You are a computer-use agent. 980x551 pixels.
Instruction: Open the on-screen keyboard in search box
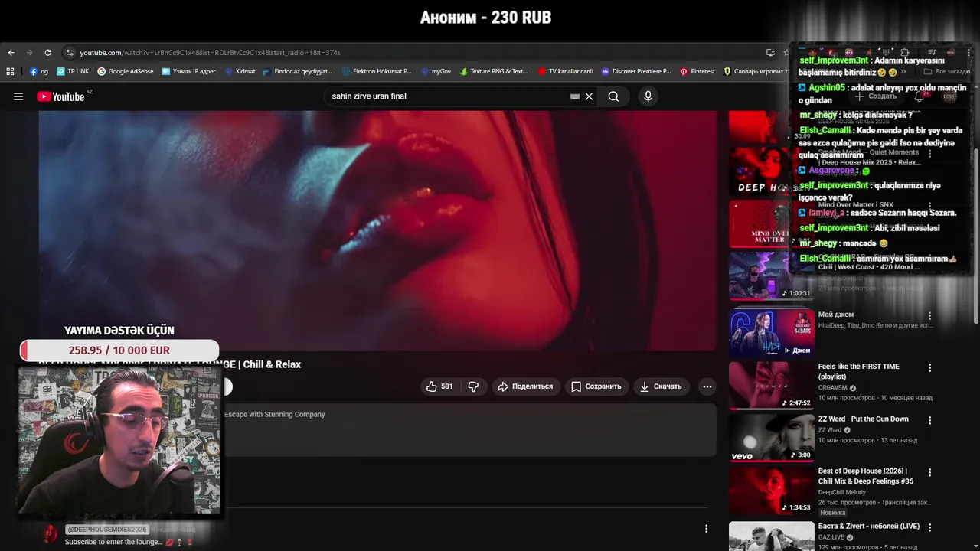coord(575,96)
